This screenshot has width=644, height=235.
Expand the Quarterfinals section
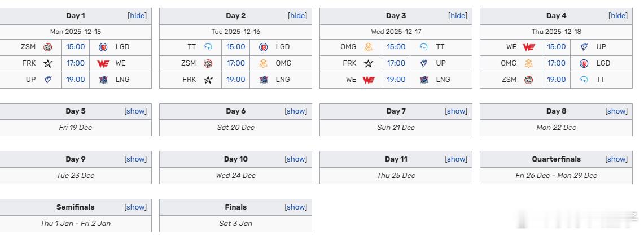[616, 159]
